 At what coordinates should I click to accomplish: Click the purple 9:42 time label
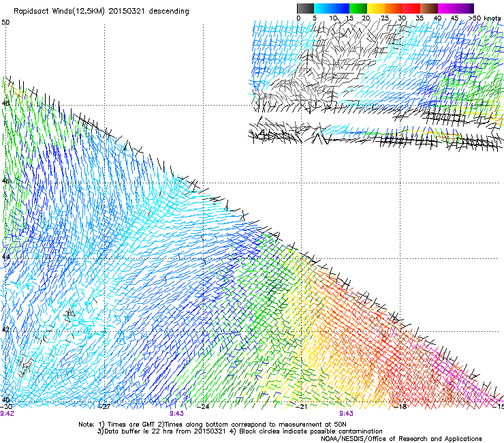click(7, 414)
